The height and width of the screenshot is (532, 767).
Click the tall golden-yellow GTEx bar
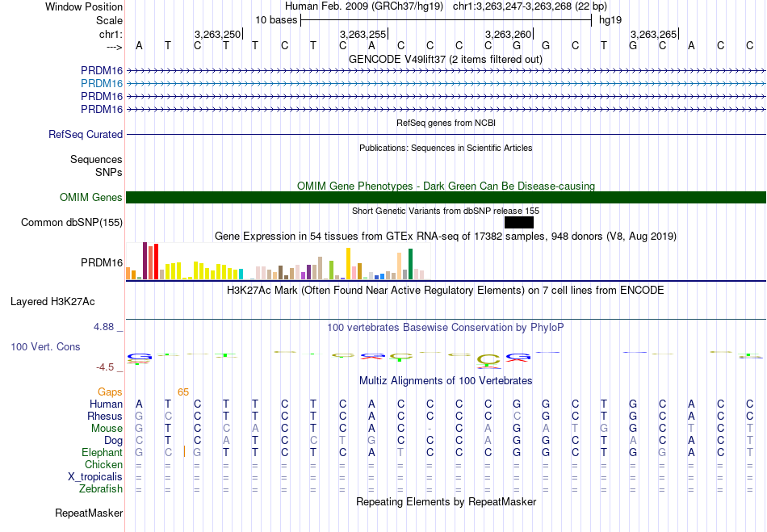[348, 263]
